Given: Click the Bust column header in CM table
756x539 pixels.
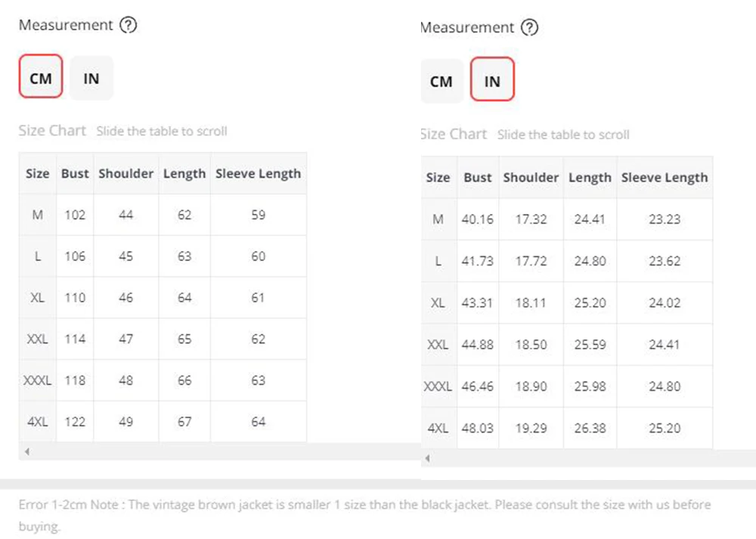Looking at the screenshot, I should [75, 174].
